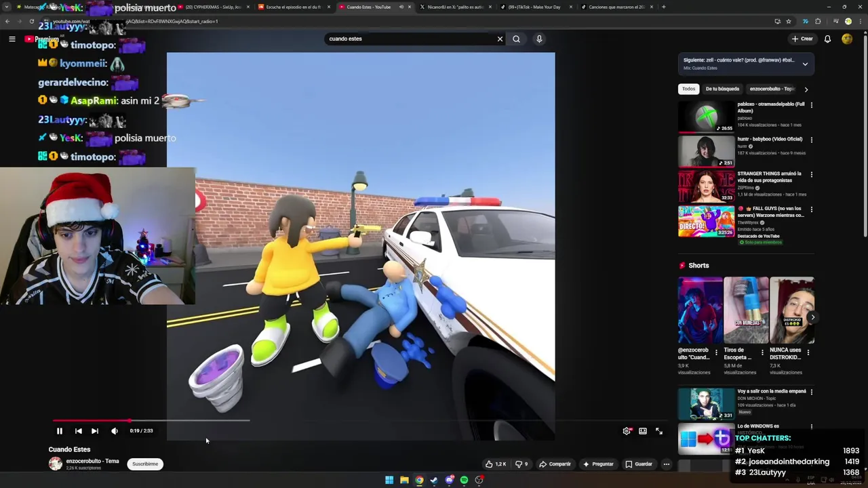Open options for 'Voy a salir' video
The width and height of the screenshot is (868, 488).
pyautogui.click(x=811, y=392)
